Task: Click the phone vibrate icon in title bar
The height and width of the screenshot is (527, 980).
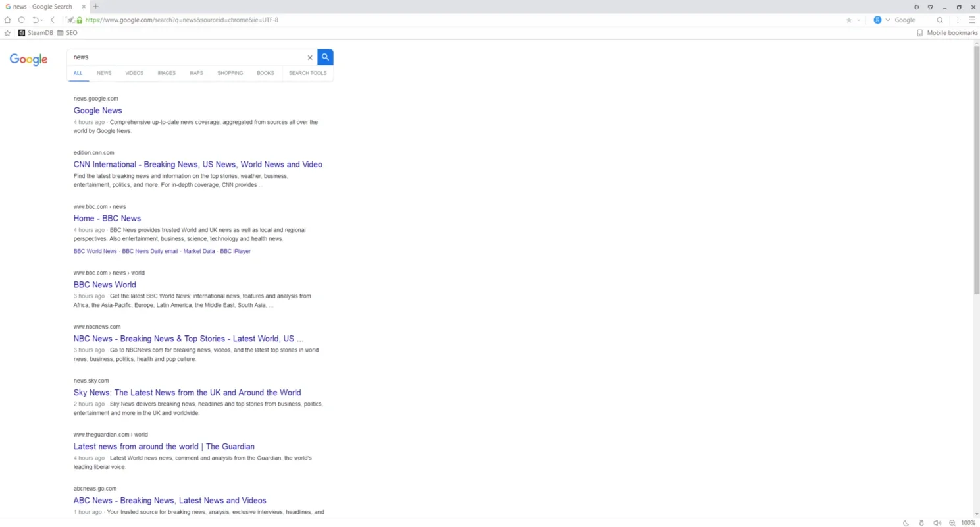Action: click(x=916, y=7)
